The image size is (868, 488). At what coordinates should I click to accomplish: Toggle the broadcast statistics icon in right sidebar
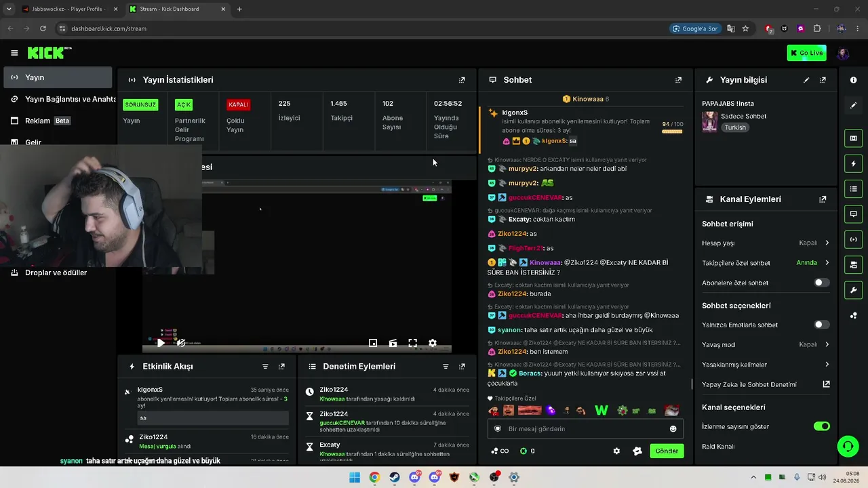853,239
